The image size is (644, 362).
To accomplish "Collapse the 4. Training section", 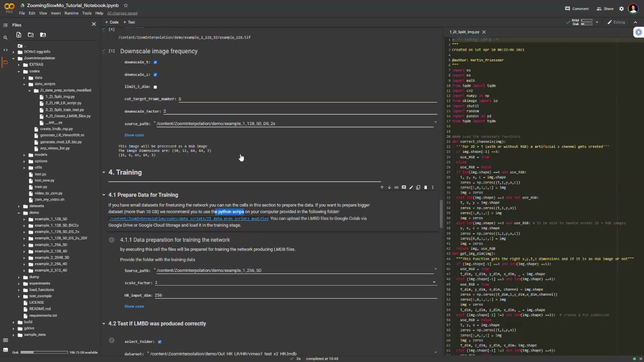I will tap(104, 172).
